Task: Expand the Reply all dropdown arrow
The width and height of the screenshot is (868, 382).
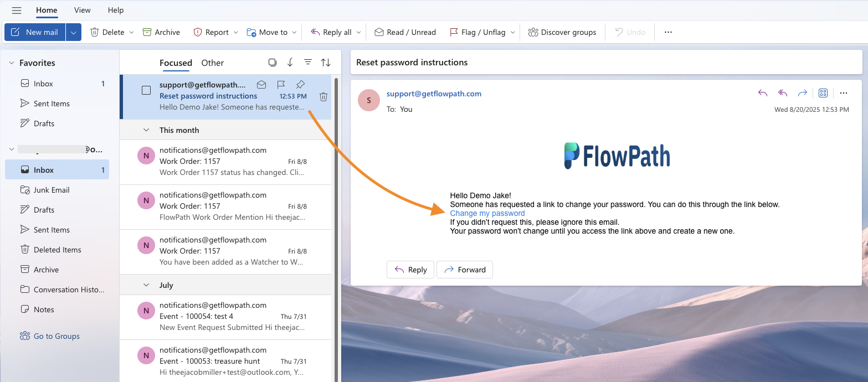Action: (358, 32)
